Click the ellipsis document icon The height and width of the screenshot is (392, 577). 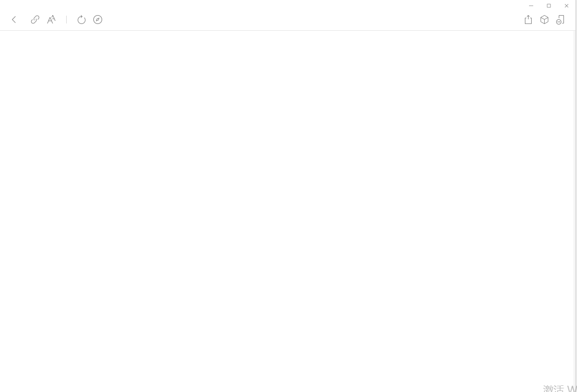[560, 19]
